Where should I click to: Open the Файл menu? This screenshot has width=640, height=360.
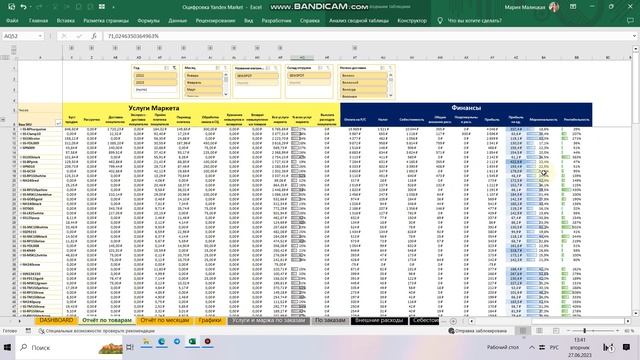(12, 20)
